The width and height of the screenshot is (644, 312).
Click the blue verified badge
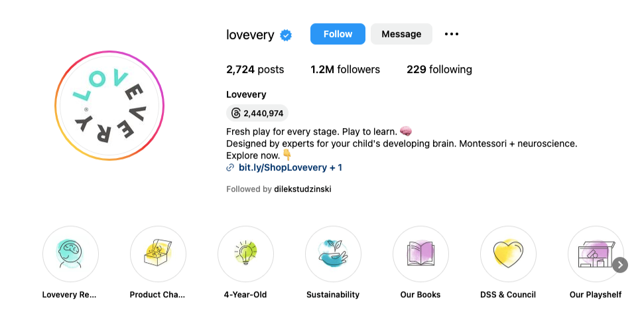click(x=286, y=35)
